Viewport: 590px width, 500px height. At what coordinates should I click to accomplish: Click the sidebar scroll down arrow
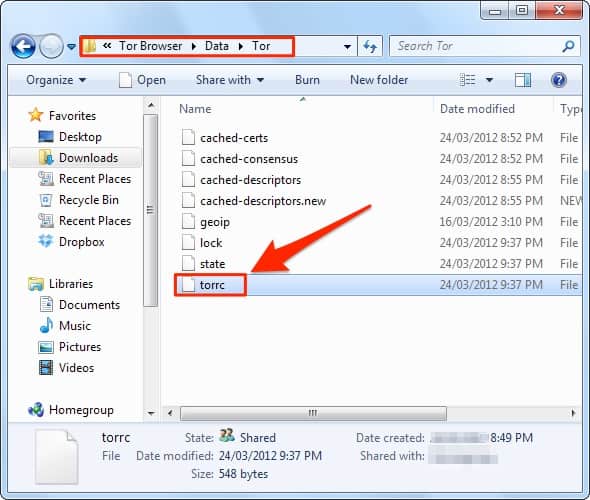151,413
